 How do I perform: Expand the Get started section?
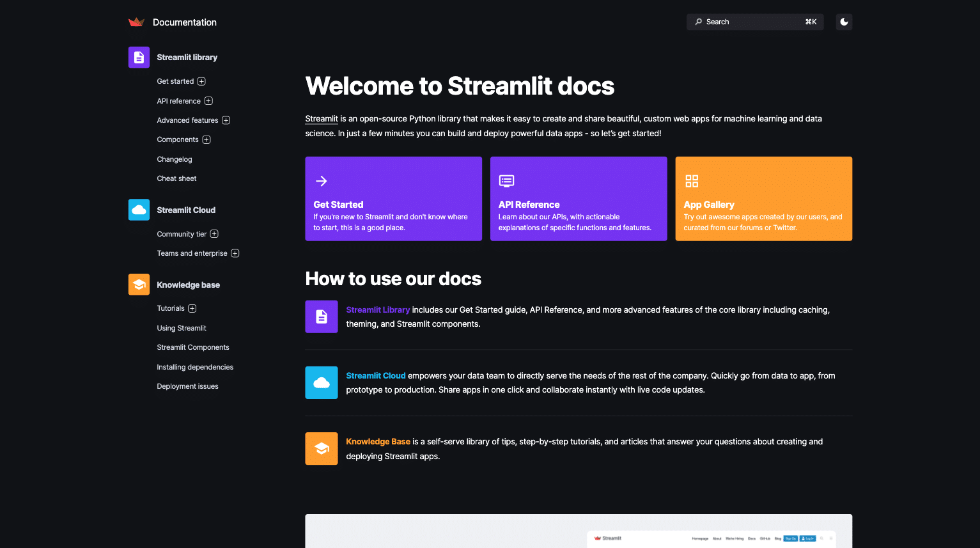coord(201,81)
